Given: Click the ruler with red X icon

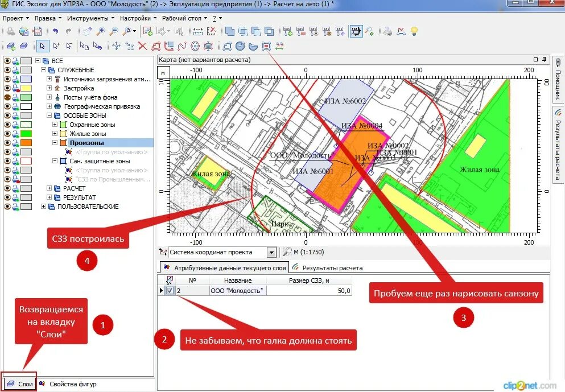Looking at the screenshot, I should tap(211, 31).
